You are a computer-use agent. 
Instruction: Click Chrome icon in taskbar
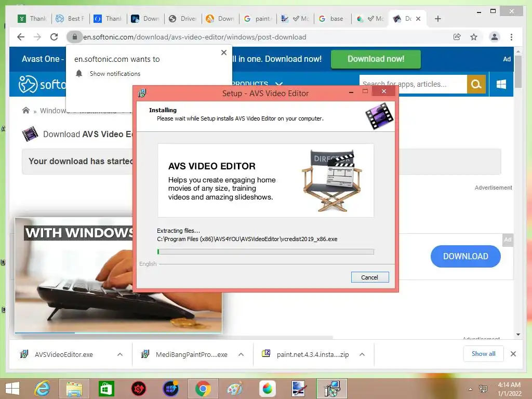[x=203, y=389]
